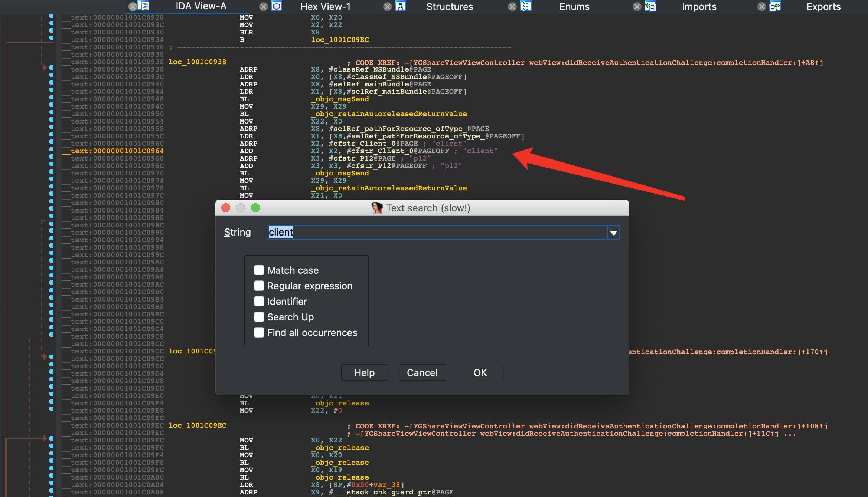
Task: Confirm search with OK button
Action: tap(480, 372)
